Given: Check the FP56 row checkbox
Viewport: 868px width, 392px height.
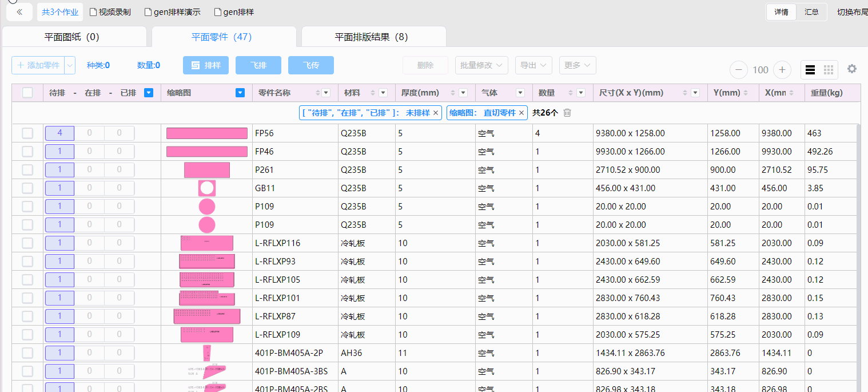Looking at the screenshot, I should (x=27, y=133).
